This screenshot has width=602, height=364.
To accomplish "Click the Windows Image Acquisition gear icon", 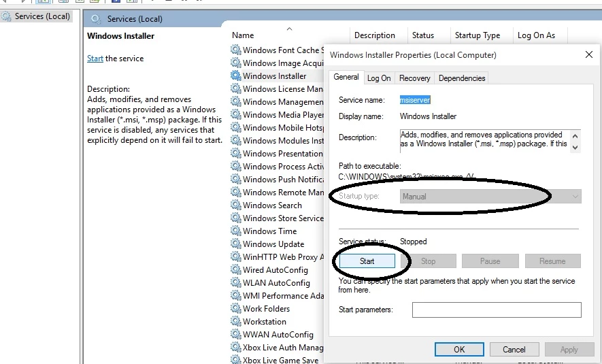I will pyautogui.click(x=236, y=62).
